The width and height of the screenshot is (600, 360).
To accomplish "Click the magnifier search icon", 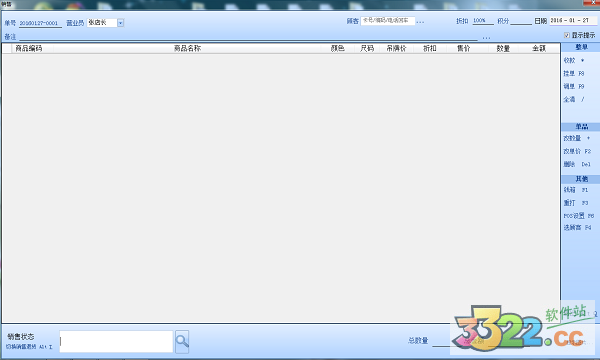I will pyautogui.click(x=182, y=342).
